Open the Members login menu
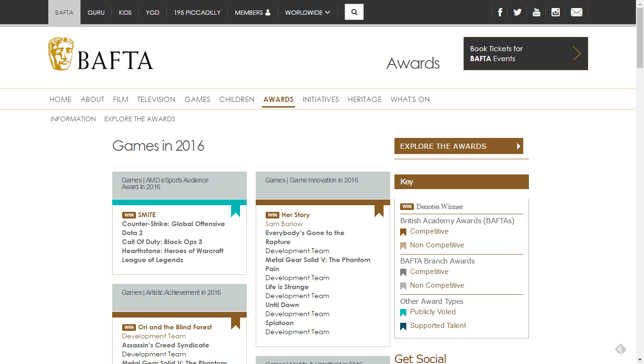The image size is (644, 364). click(252, 12)
